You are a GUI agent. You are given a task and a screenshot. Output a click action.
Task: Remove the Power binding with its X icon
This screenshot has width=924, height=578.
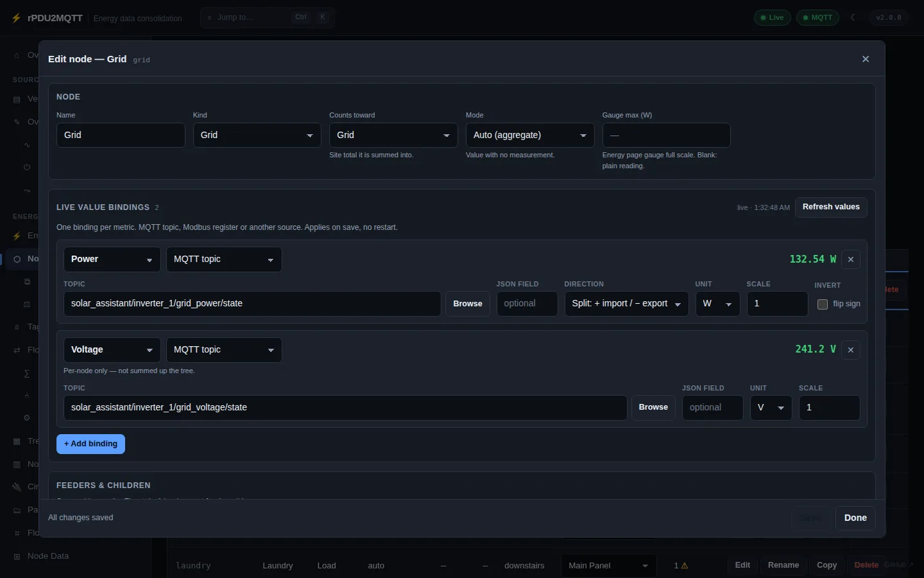851,259
